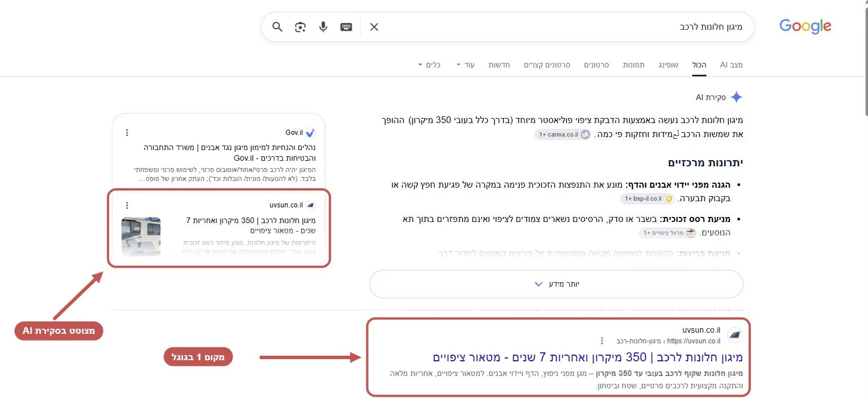Open the carina.co.il source chip
This screenshot has width=868, height=399.
[562, 135]
